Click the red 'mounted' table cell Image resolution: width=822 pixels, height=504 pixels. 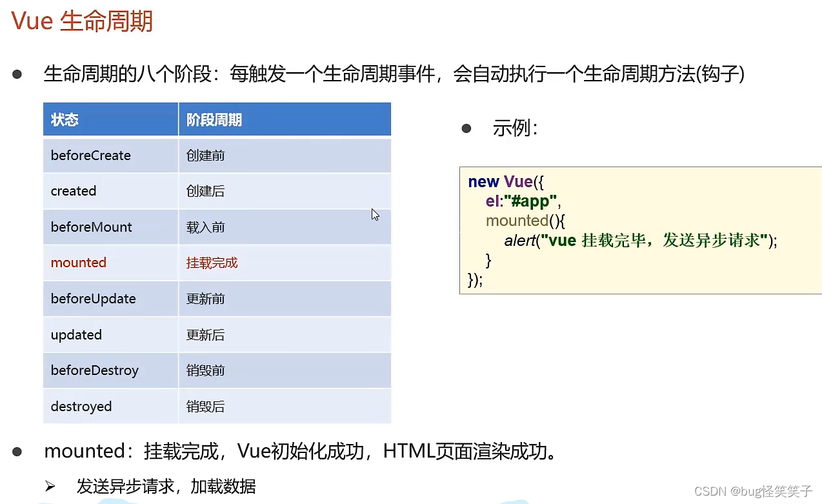pyautogui.click(x=111, y=263)
